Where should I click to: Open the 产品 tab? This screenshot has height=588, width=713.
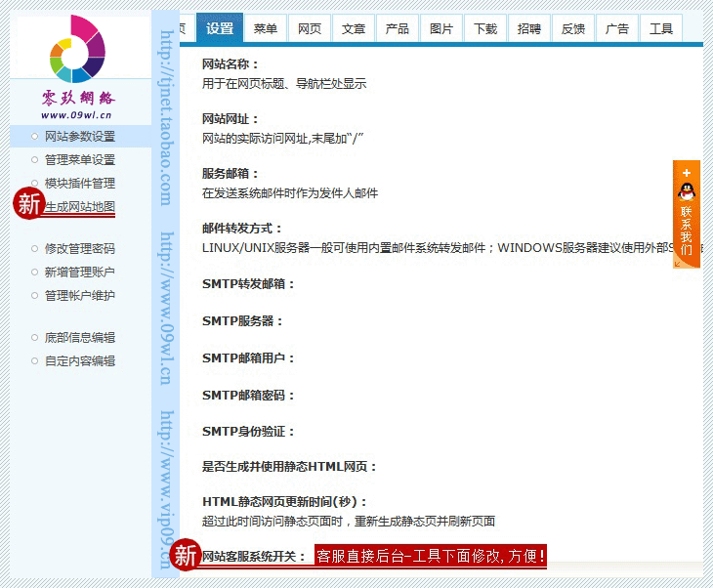(x=398, y=28)
